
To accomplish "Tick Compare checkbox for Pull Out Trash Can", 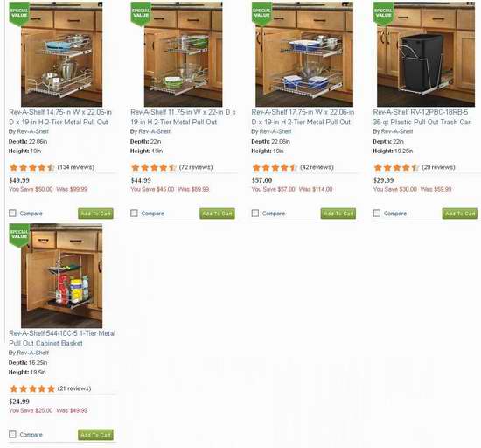I will click(377, 213).
